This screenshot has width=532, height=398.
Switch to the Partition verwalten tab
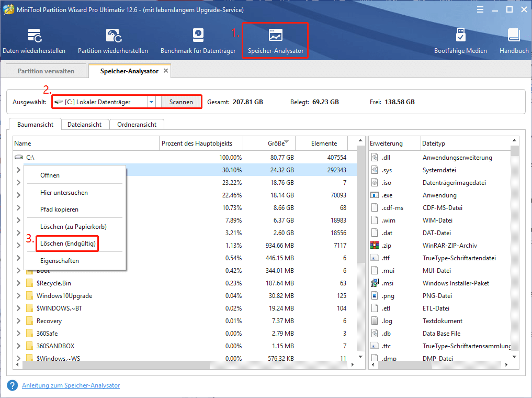(x=46, y=70)
